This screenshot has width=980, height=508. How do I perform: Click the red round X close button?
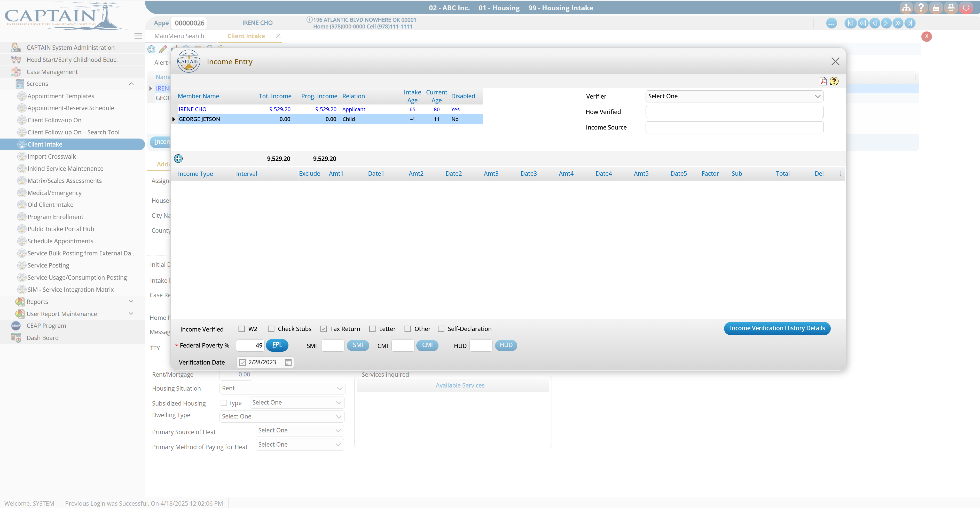[x=926, y=36]
